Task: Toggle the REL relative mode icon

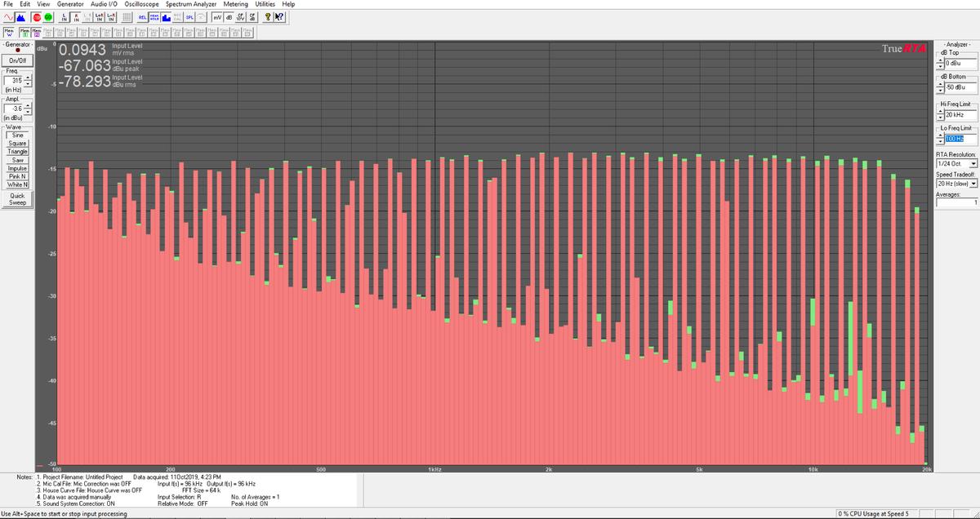Action: 142,17
